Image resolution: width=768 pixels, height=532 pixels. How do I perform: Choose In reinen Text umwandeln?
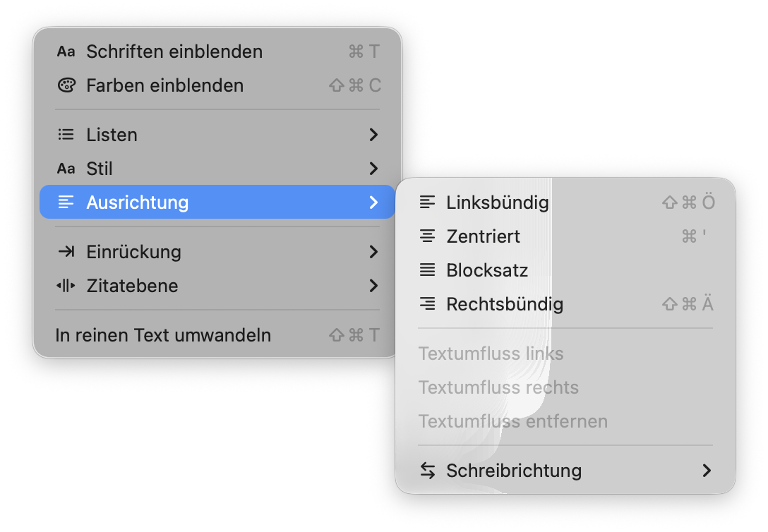coord(163,335)
